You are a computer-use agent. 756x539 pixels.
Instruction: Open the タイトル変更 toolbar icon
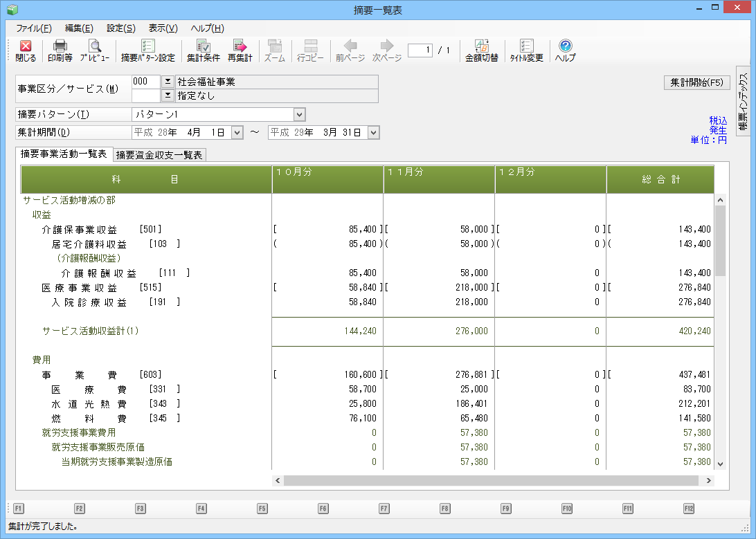527,51
